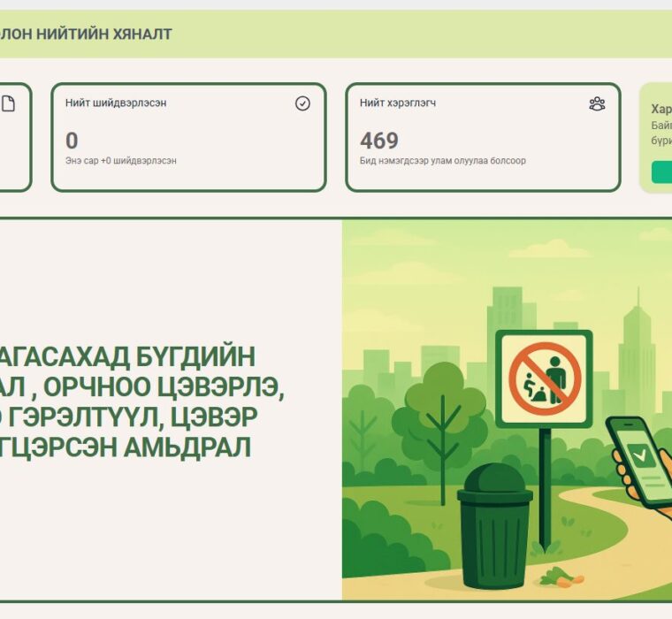Click the no-littering sign in the illustration

pyautogui.click(x=543, y=378)
